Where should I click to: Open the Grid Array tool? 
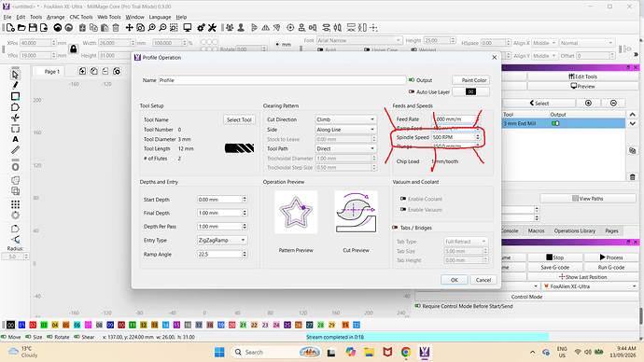click(15, 204)
